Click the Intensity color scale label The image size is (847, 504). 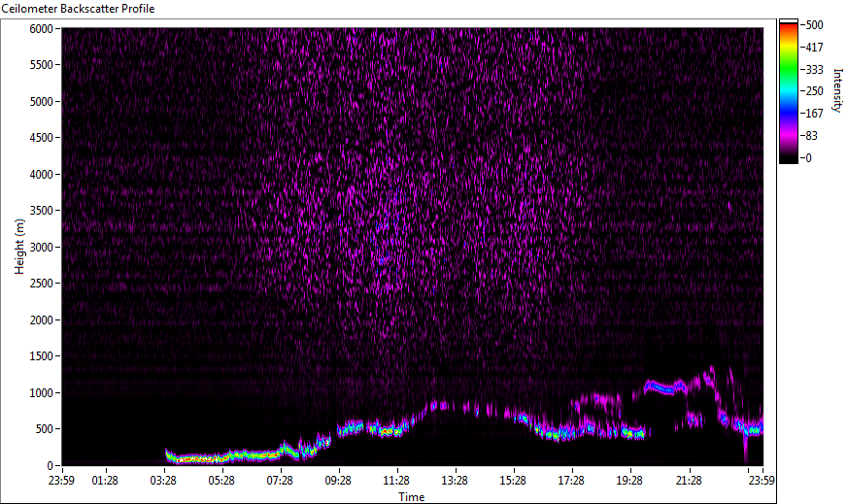[x=836, y=90]
